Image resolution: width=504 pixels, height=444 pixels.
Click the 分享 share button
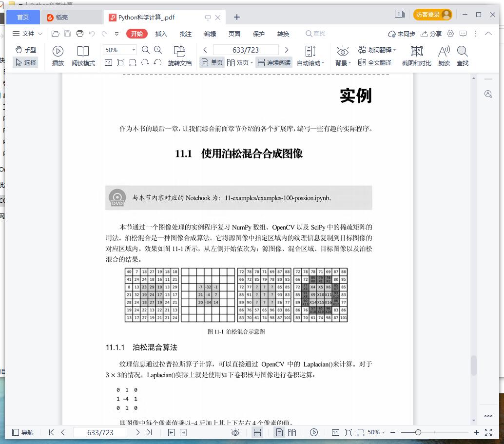pyautogui.click(x=431, y=34)
